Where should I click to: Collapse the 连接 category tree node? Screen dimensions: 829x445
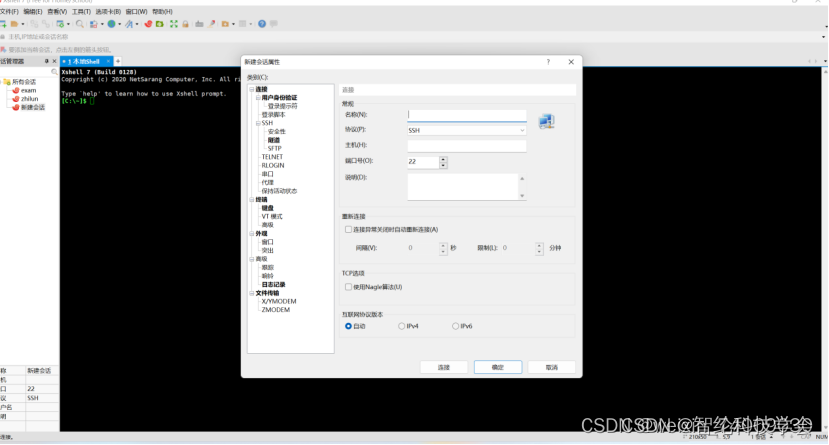click(251, 90)
